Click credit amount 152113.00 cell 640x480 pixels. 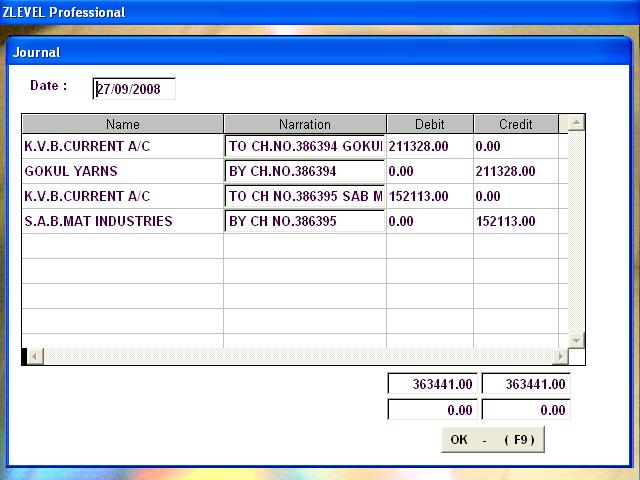tap(514, 221)
